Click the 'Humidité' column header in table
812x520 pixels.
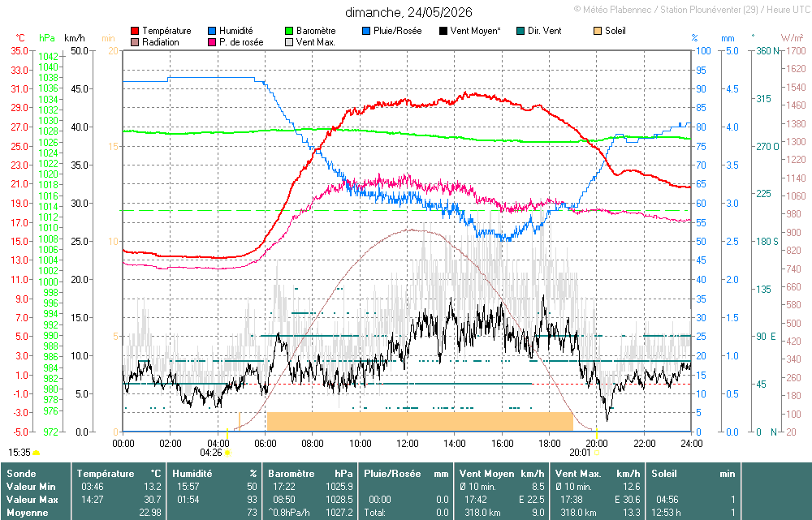tap(192, 474)
